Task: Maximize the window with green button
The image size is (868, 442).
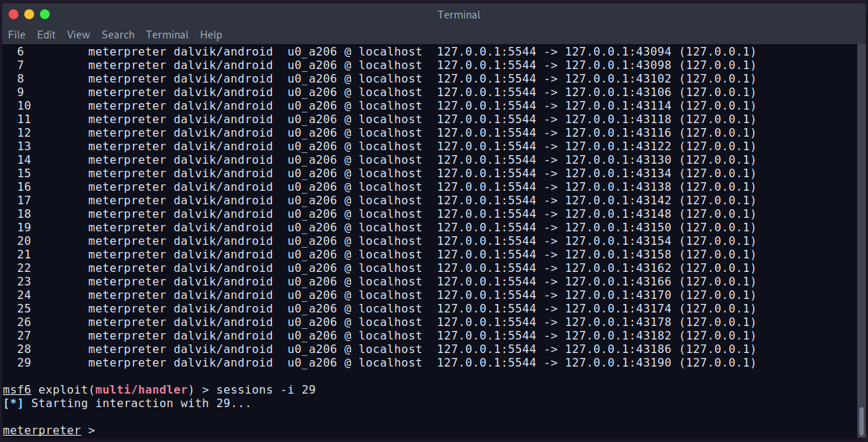Action: (x=45, y=14)
